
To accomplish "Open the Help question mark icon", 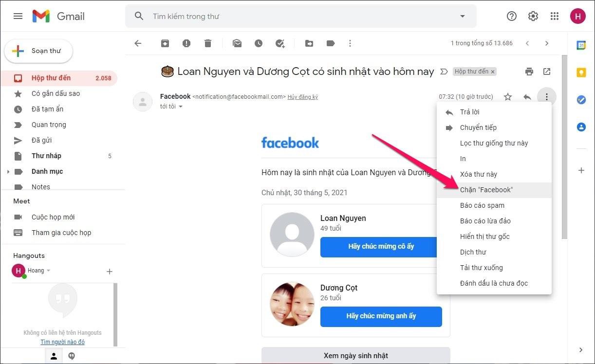I will (512, 16).
